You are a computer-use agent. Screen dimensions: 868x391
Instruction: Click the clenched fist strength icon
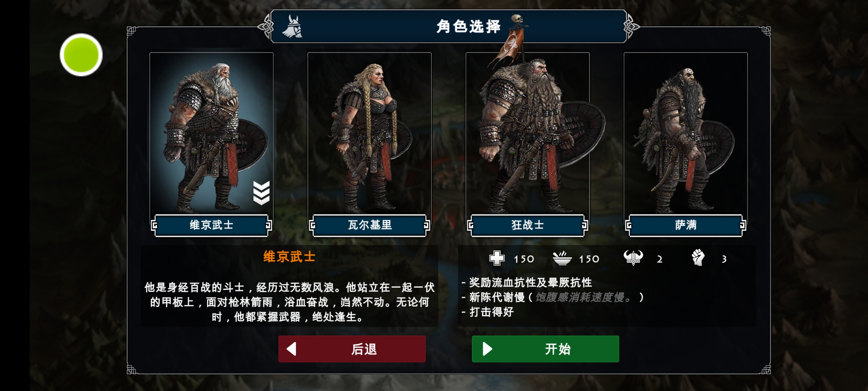click(698, 258)
